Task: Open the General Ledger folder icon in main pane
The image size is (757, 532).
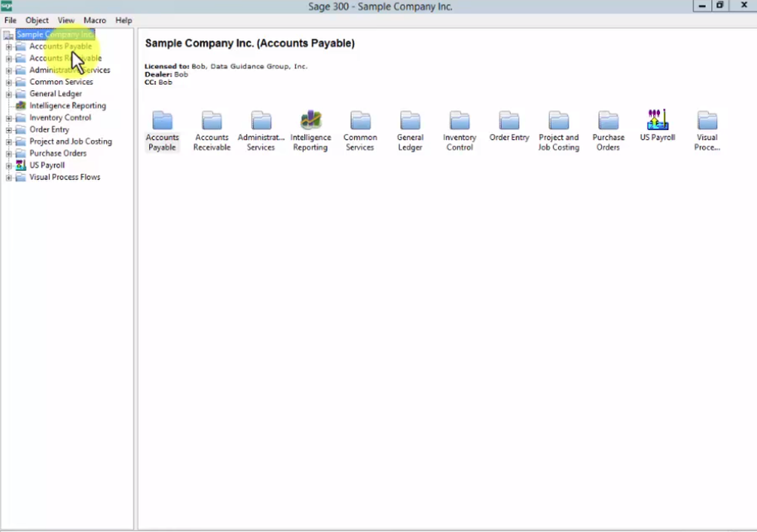Action: pyautogui.click(x=410, y=120)
